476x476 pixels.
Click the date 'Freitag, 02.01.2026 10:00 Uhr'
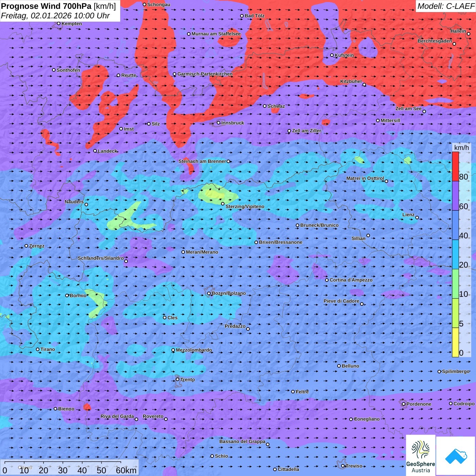point(55,16)
